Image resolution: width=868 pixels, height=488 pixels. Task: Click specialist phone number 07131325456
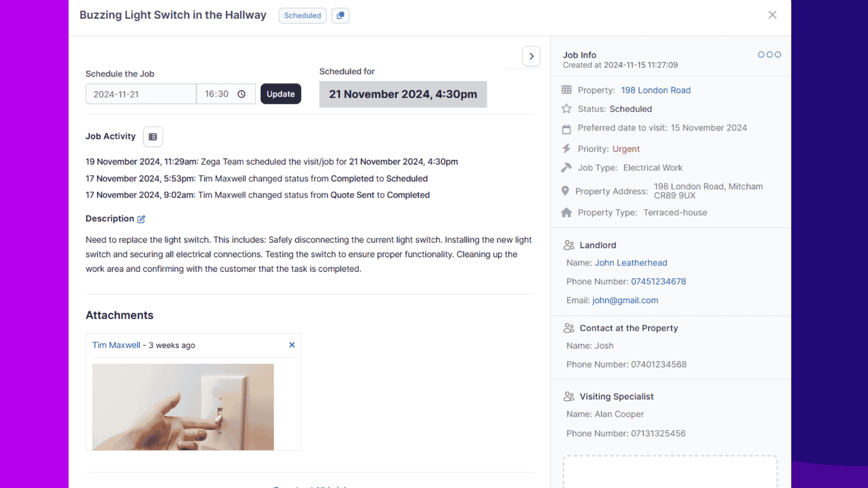[x=658, y=434]
